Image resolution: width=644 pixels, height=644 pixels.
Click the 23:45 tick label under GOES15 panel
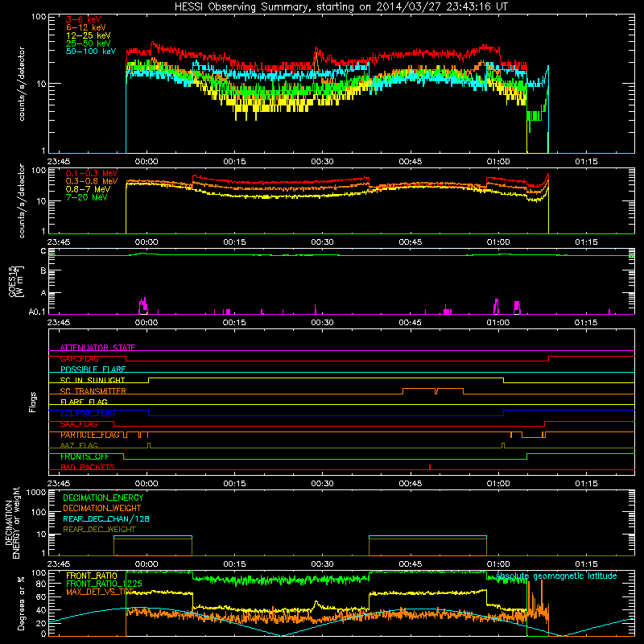[x=59, y=323]
